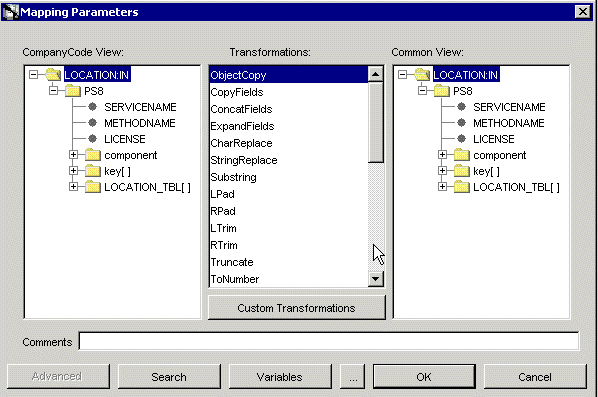
Task: Click the Transformations scrollbar thumb
Action: 376,122
